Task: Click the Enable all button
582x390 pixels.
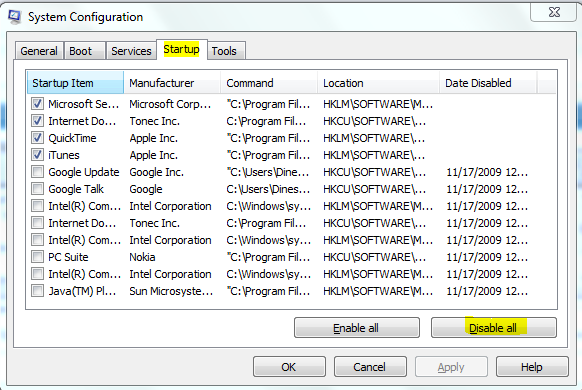Action: pos(357,328)
